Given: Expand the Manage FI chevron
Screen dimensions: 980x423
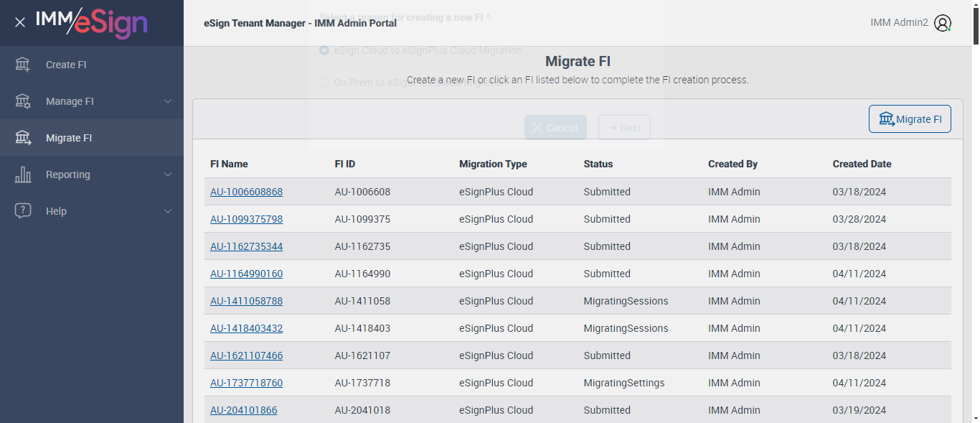Looking at the screenshot, I should pos(168,101).
